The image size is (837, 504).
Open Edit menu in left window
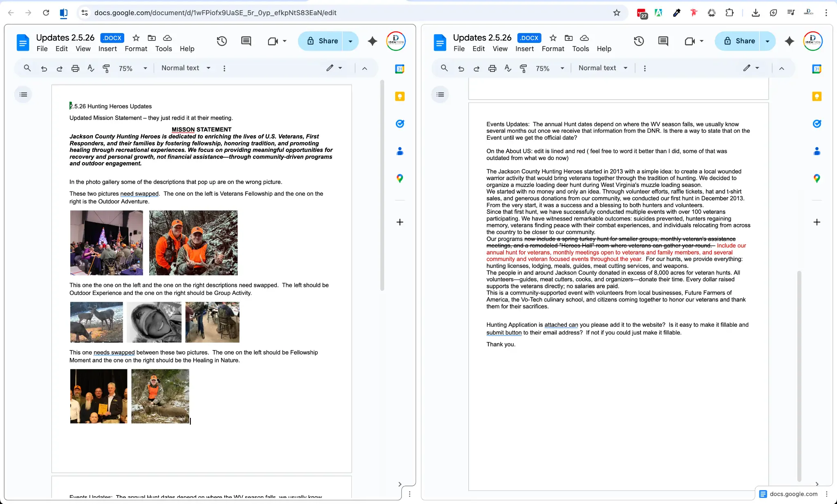(x=62, y=49)
